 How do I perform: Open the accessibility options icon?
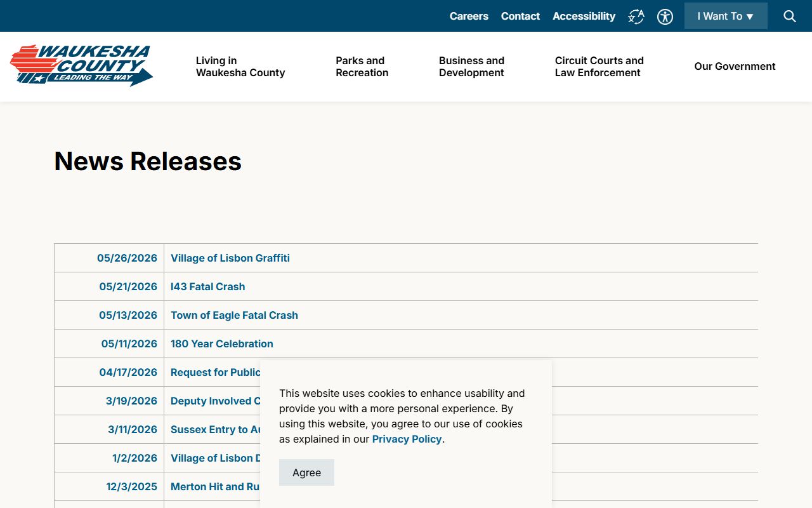click(665, 17)
